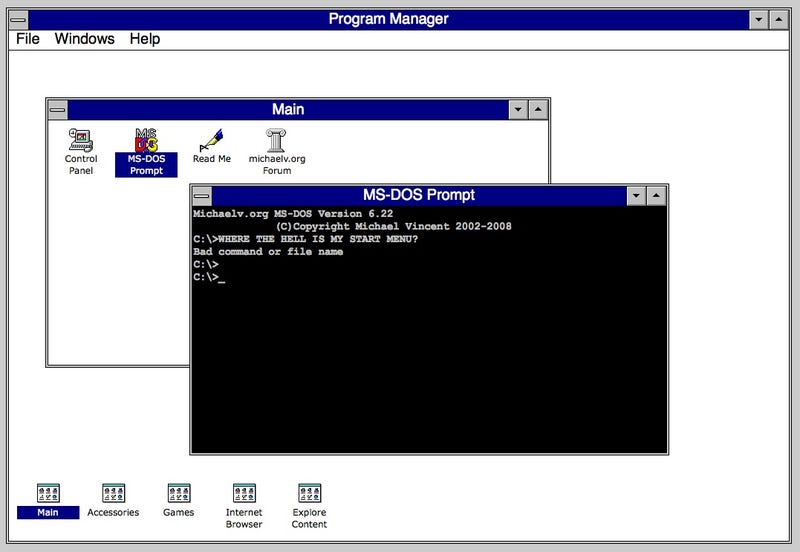Open the michaelv.org Forum icon

click(277, 152)
